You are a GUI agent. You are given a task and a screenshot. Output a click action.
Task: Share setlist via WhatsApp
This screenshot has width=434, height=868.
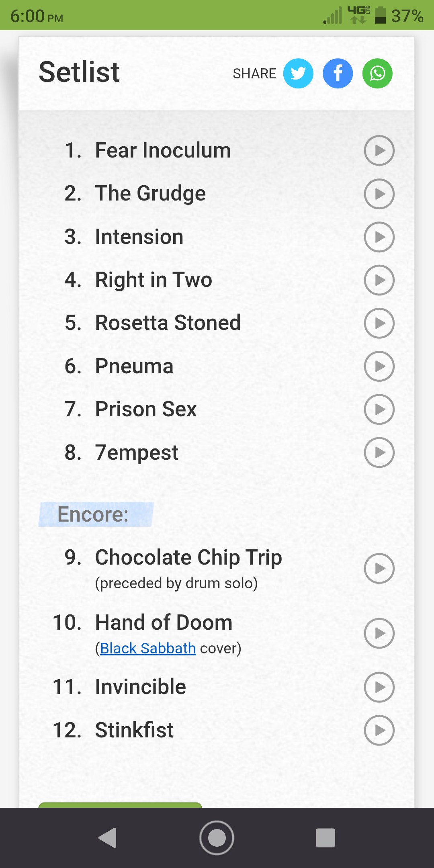tap(377, 74)
